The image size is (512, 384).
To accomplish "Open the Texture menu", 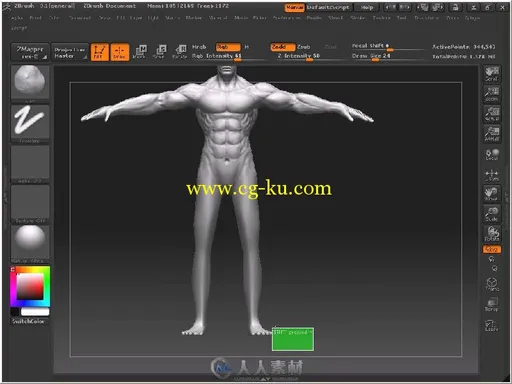I will click(x=381, y=18).
